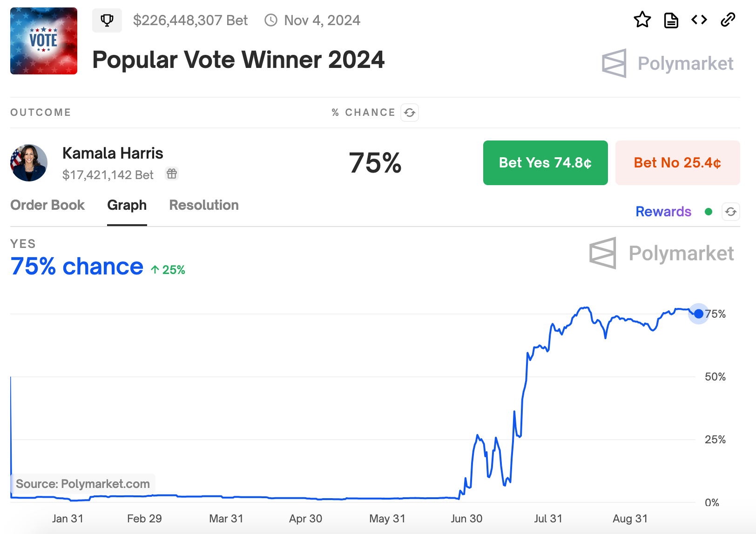Click the Popular Vote Winner market thumbnail
756x534 pixels.
point(43,41)
